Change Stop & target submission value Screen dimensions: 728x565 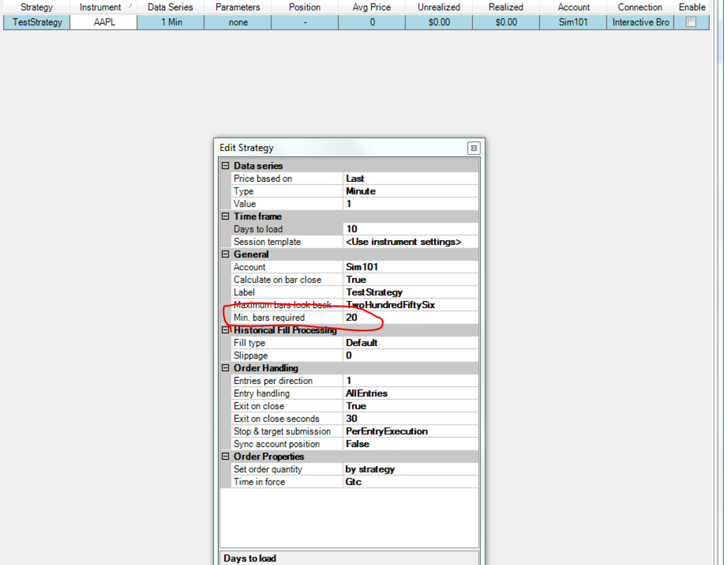pyautogui.click(x=410, y=431)
